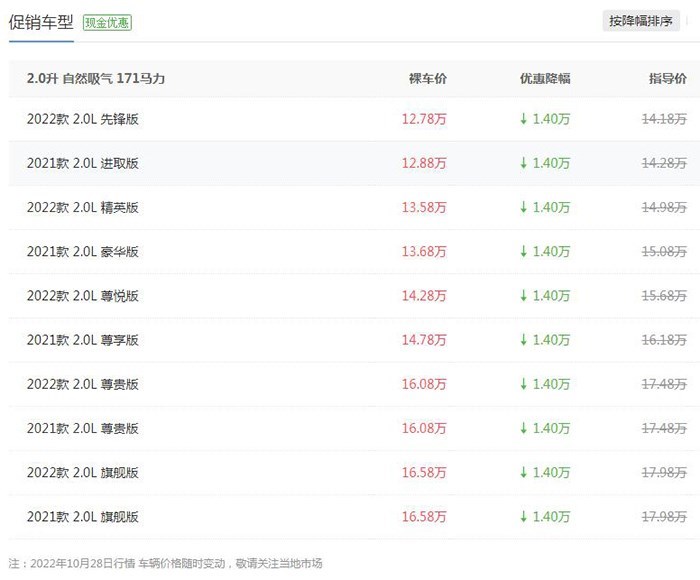Open the 2021款 2.0L 进取版 model link
This screenshot has height=580, width=700.
83,163
